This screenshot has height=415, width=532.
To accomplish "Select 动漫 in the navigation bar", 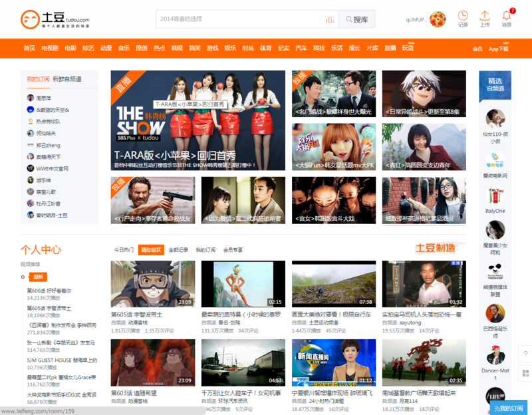I will [x=106, y=48].
